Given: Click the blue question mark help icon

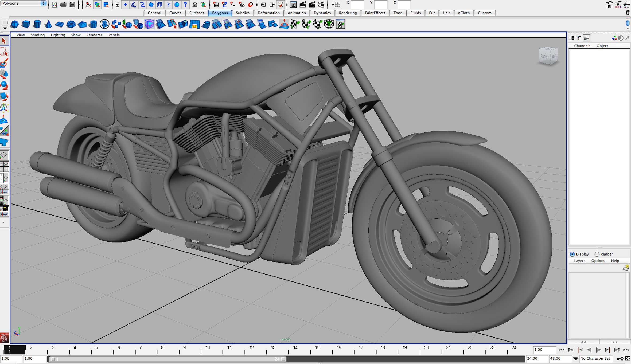Looking at the screenshot, I should tap(185, 5).
